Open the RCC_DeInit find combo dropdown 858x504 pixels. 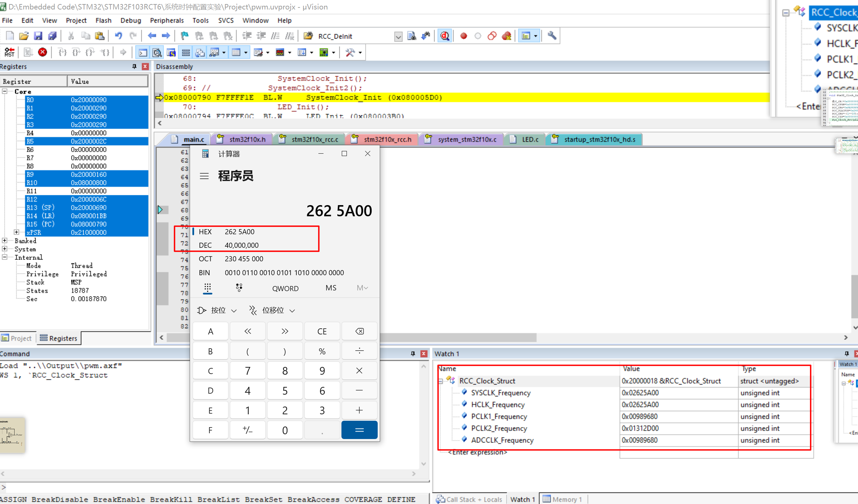click(398, 37)
